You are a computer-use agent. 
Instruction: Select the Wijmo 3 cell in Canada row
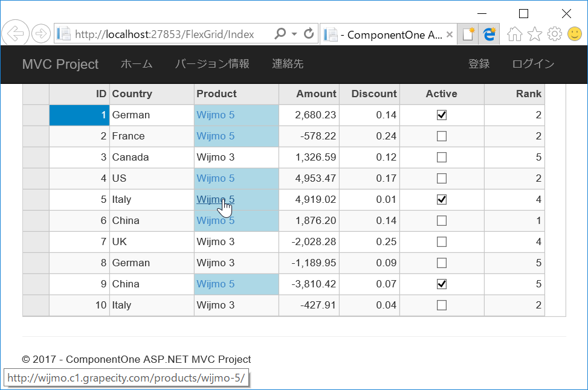(x=236, y=158)
